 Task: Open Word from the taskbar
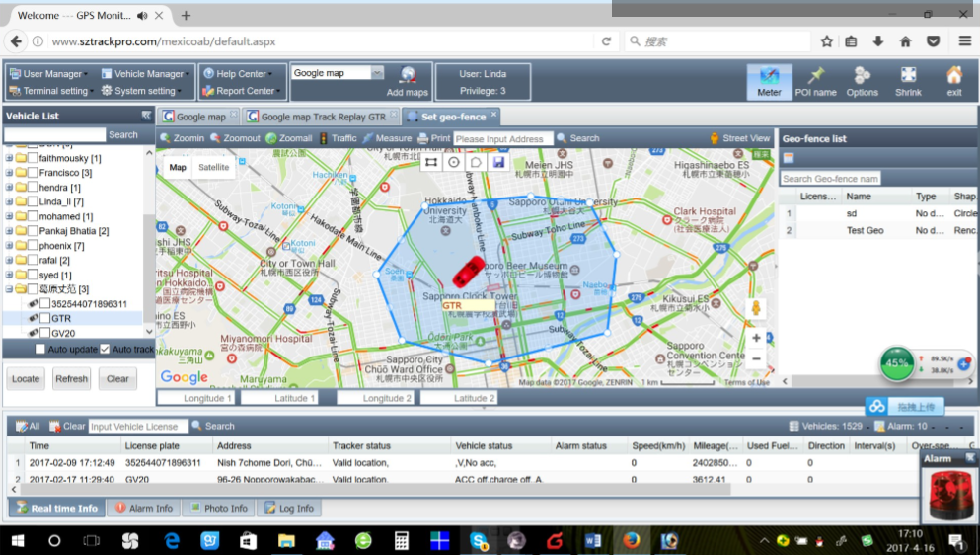click(592, 540)
